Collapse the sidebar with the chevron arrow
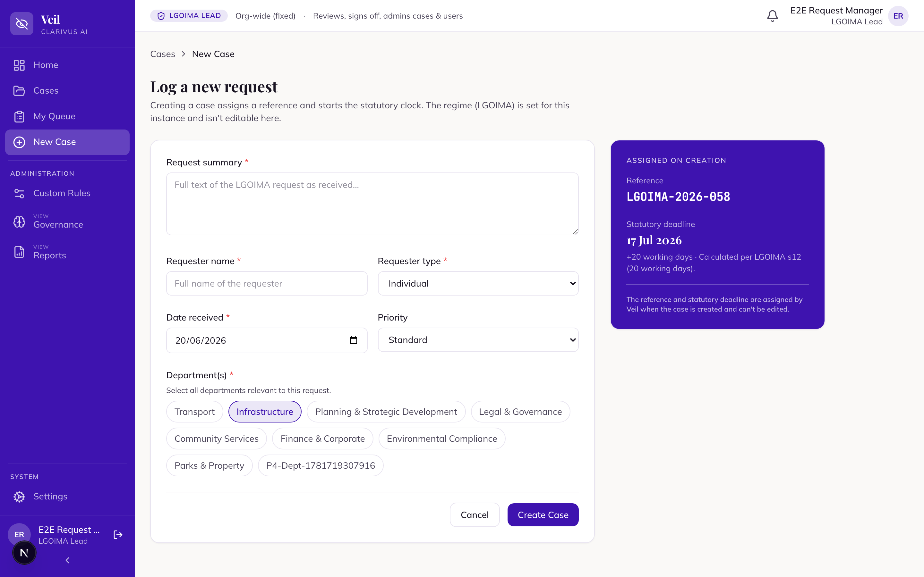The height and width of the screenshot is (577, 924). [x=67, y=560]
